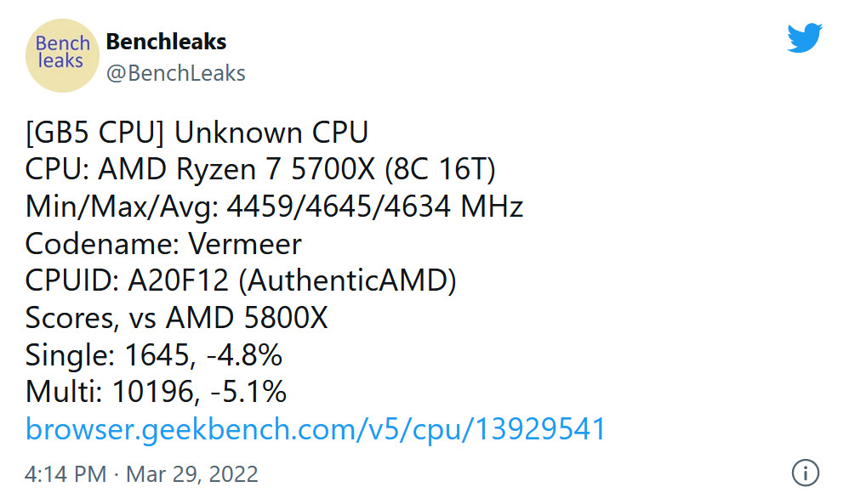
Task: Click the AMD 5800X comparison text
Action: [247, 317]
